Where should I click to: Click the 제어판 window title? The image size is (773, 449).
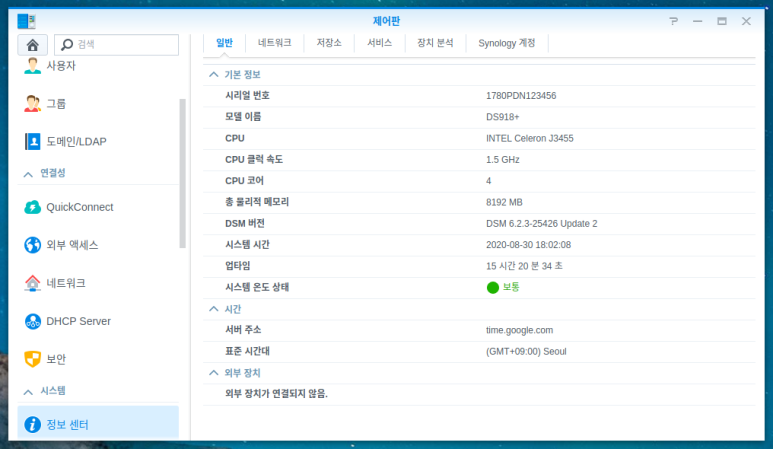click(x=386, y=21)
